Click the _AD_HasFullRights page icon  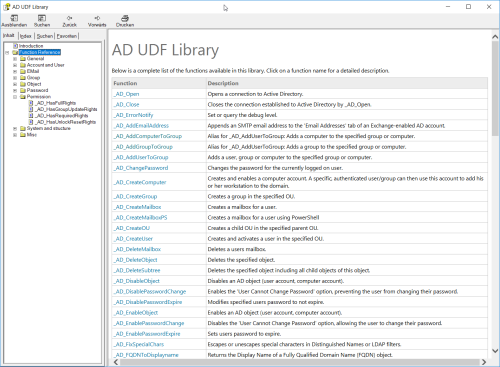click(x=31, y=103)
